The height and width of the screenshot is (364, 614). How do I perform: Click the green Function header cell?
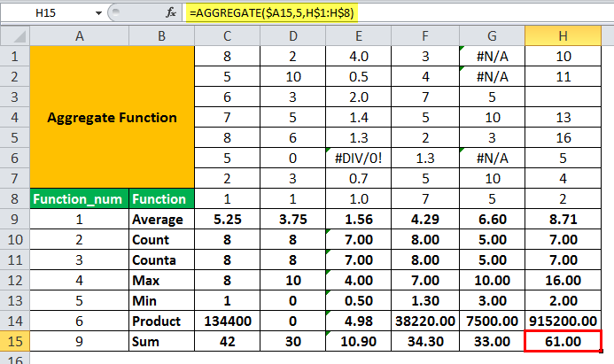[162, 199]
